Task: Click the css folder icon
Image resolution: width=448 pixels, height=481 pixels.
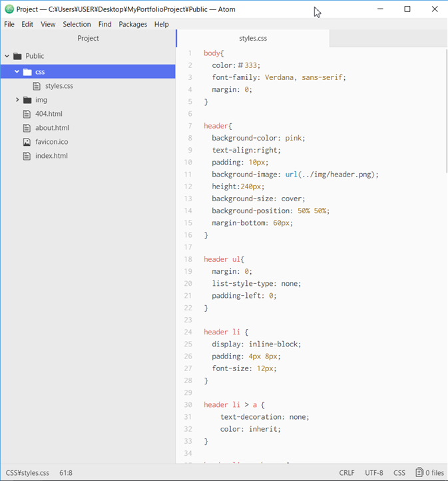Action: coord(27,72)
